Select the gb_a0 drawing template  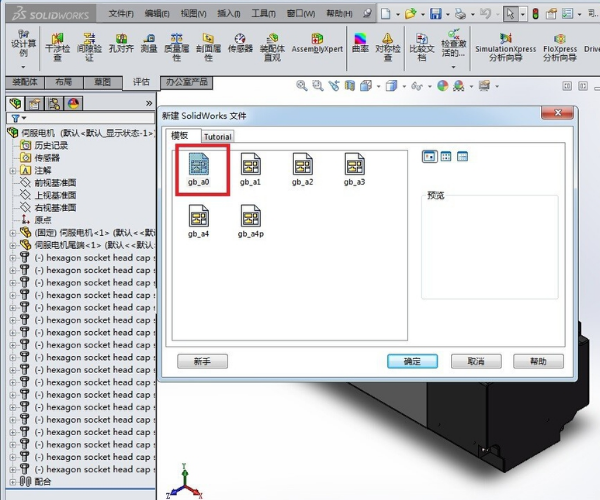pos(199,169)
